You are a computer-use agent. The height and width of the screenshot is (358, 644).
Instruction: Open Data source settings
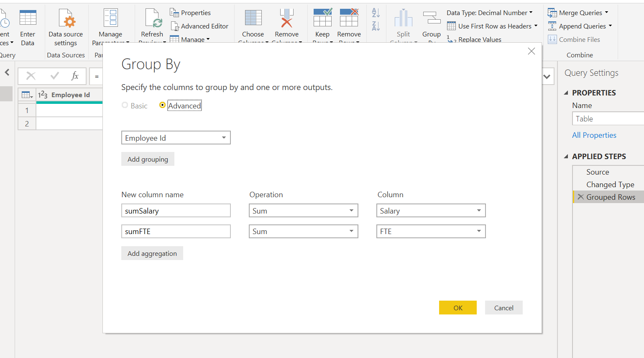coord(66,28)
